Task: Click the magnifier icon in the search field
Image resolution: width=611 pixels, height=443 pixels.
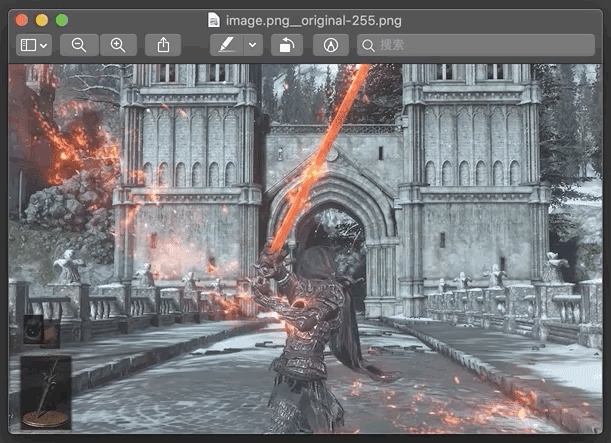Action: click(368, 46)
